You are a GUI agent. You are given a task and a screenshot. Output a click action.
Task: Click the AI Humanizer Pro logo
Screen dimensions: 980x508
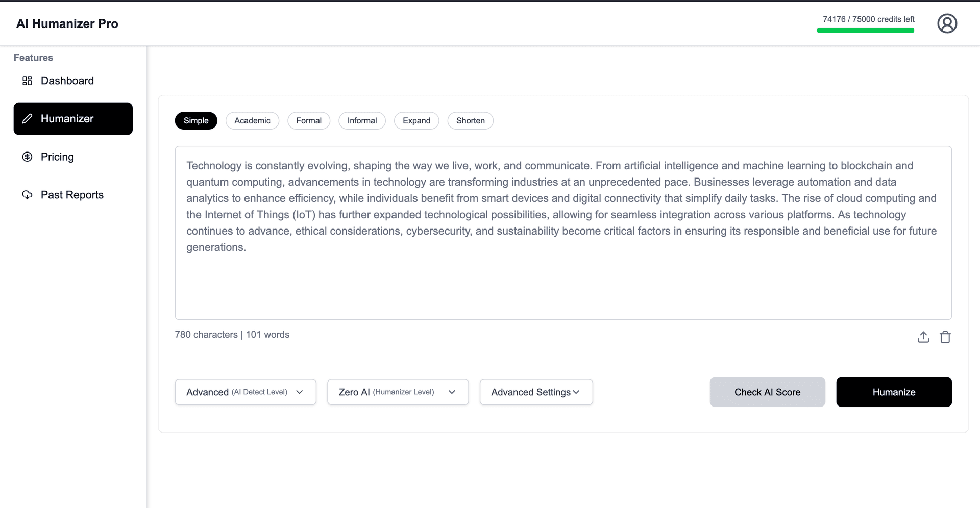coord(67,23)
